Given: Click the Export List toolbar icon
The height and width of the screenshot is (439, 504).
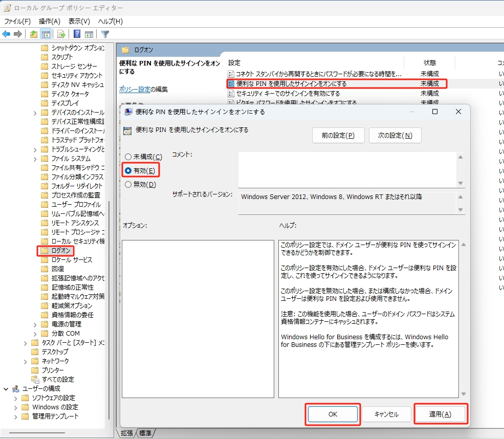Looking at the screenshot, I should click(61, 34).
